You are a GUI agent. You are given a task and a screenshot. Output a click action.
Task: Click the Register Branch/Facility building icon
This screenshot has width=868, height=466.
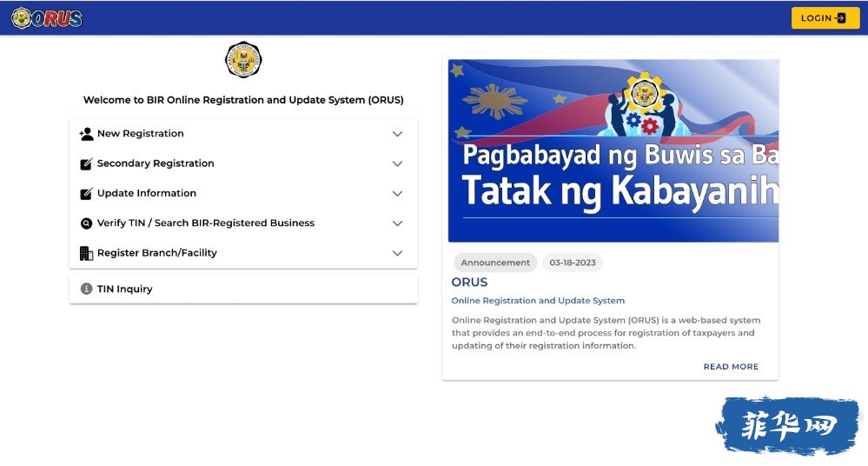(x=86, y=253)
